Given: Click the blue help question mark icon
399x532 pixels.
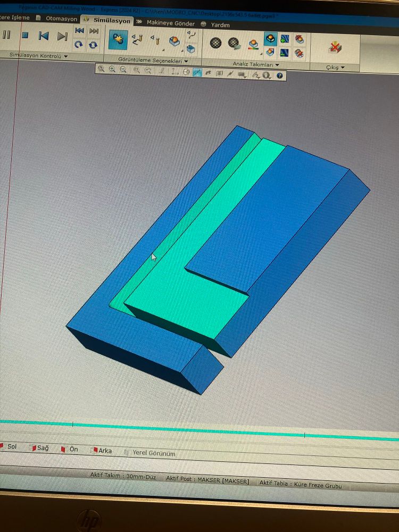Looking at the screenshot, I should [280, 76].
